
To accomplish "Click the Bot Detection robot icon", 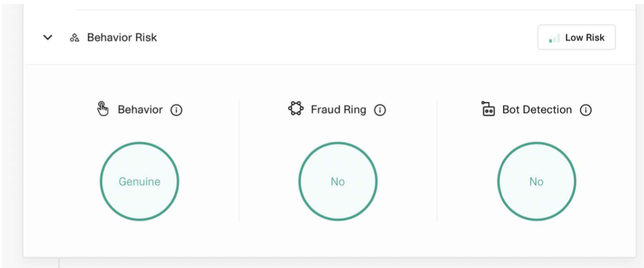I will tap(488, 109).
